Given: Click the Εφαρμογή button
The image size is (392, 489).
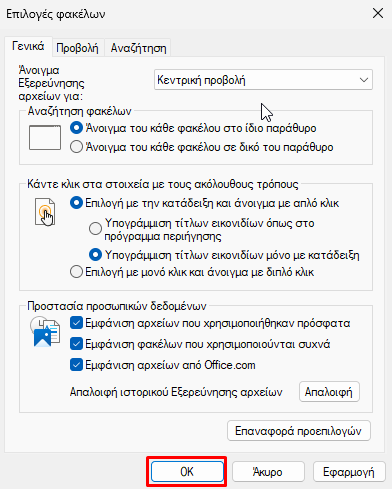Looking at the screenshot, I should (349, 472).
